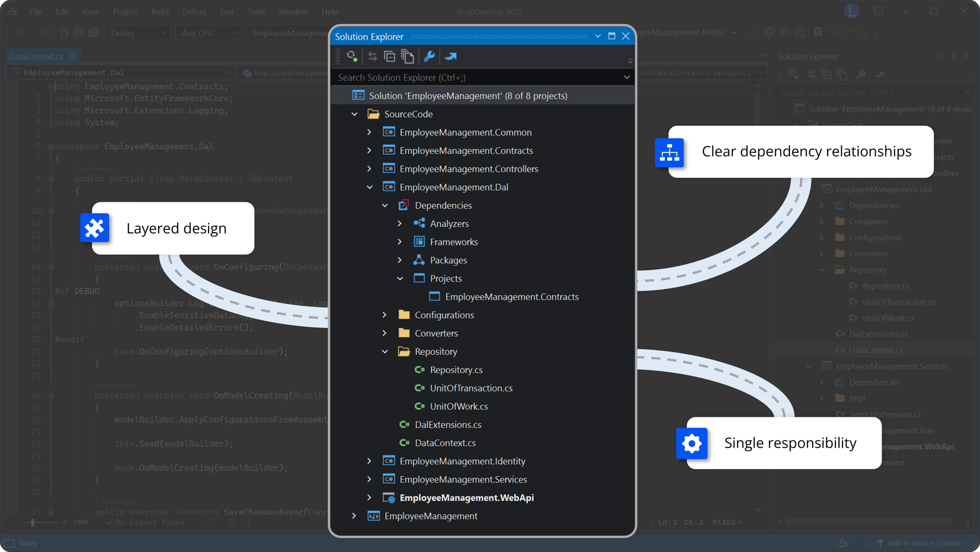Collapse the EmployeeManagement.Dal project
This screenshot has height=552, width=980.
tap(370, 187)
